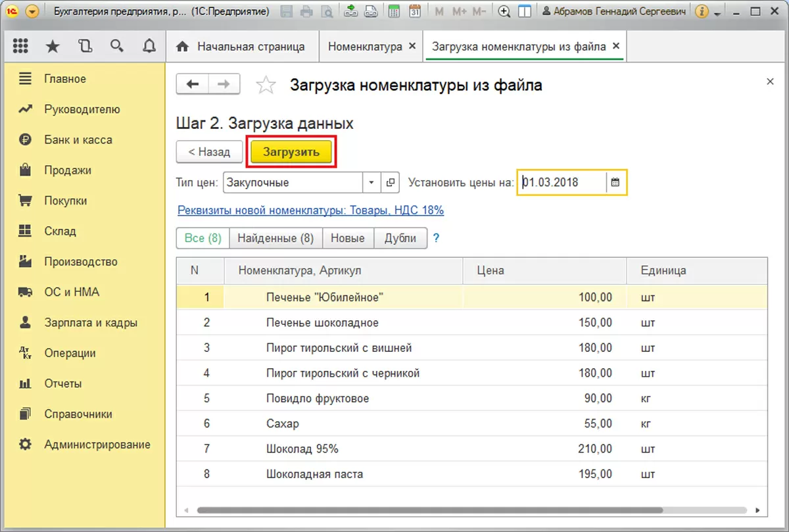Open the notifications bell icon
789x532 pixels.
pos(149,46)
